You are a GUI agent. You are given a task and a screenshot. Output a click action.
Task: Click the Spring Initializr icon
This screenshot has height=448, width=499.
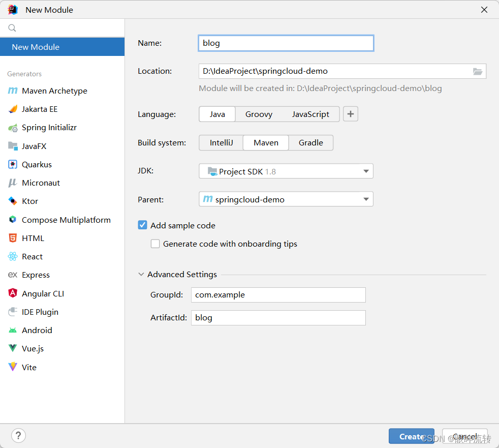pyautogui.click(x=13, y=128)
